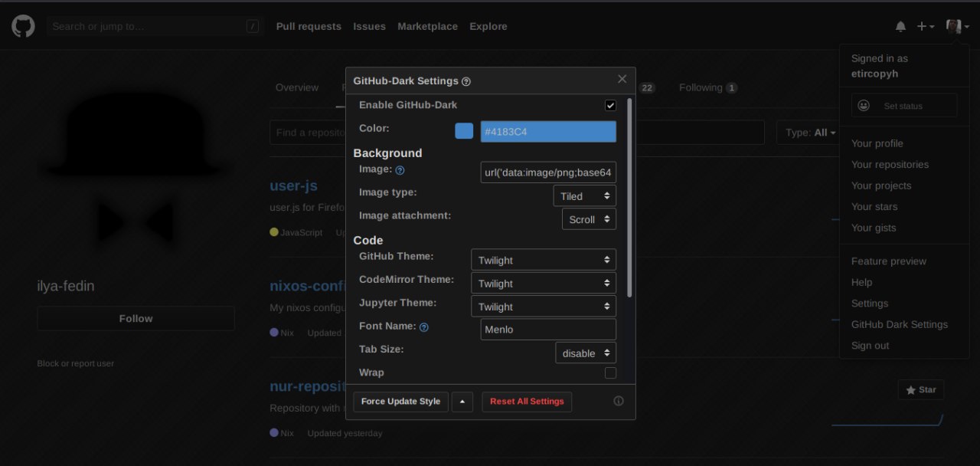Click the info icon in dialog footer
The width and height of the screenshot is (980, 466).
point(619,401)
